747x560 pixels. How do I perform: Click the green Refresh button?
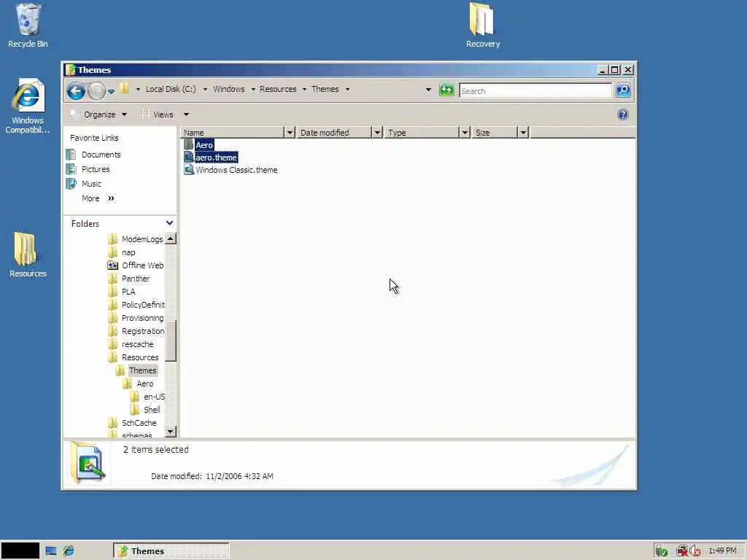pyautogui.click(x=446, y=90)
